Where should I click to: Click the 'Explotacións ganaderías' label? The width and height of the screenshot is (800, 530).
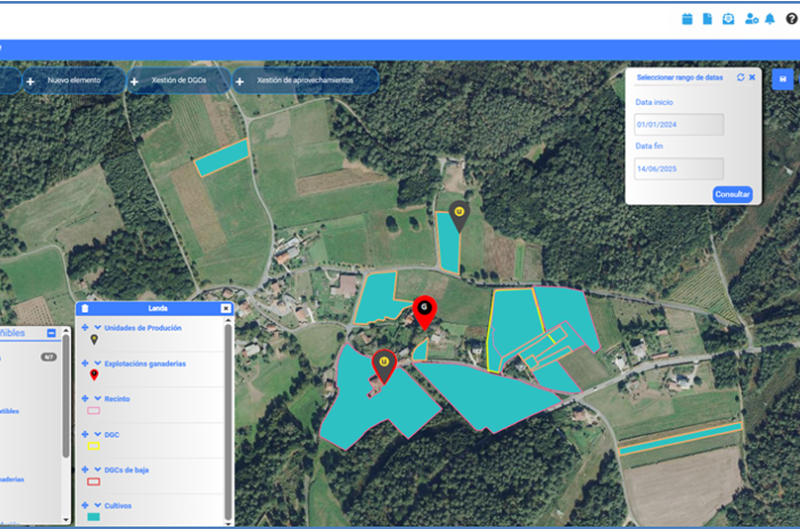[x=145, y=364]
